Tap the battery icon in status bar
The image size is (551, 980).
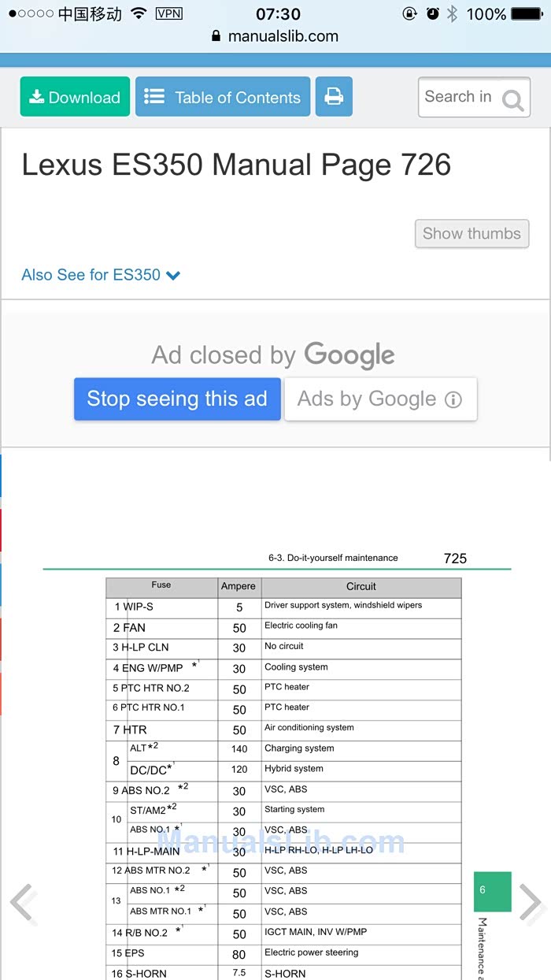click(527, 14)
